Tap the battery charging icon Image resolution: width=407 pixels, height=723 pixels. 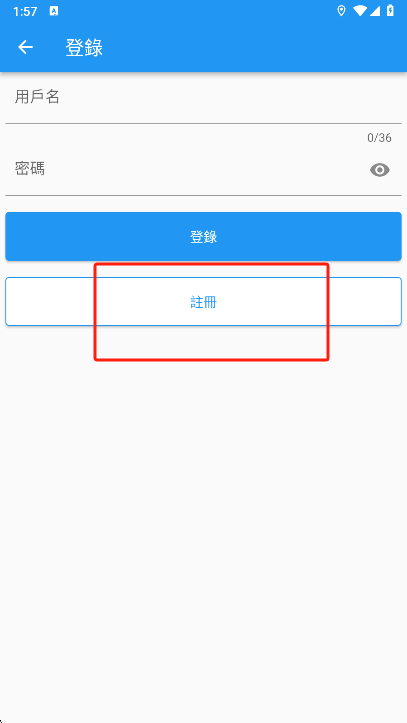tap(391, 11)
